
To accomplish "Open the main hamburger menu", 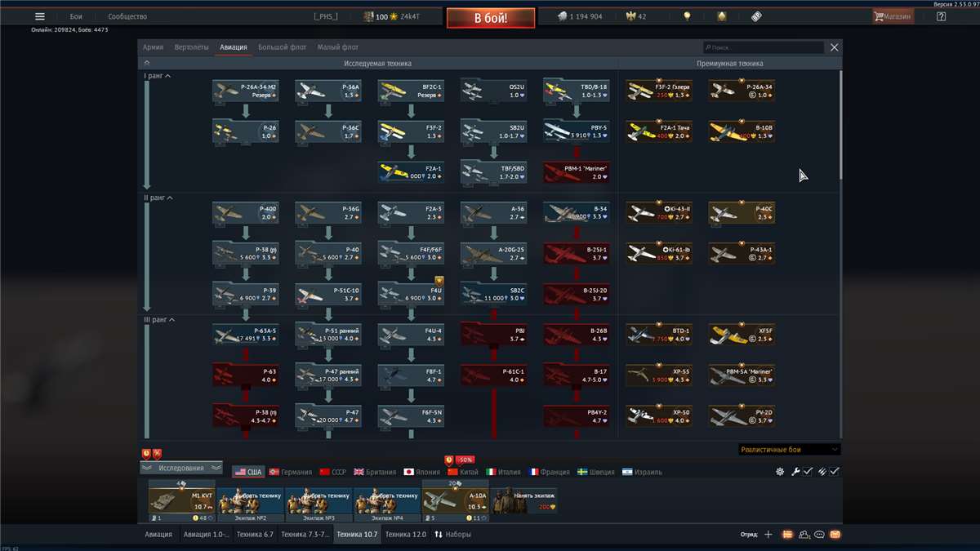I will (x=39, y=15).
